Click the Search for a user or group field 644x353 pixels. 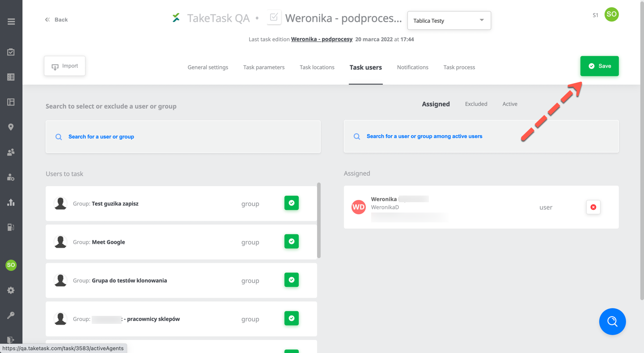pos(183,136)
